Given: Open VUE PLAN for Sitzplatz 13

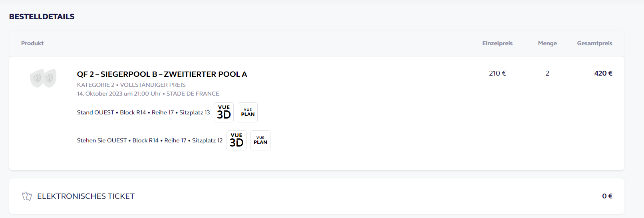Looking at the screenshot, I should [248, 112].
